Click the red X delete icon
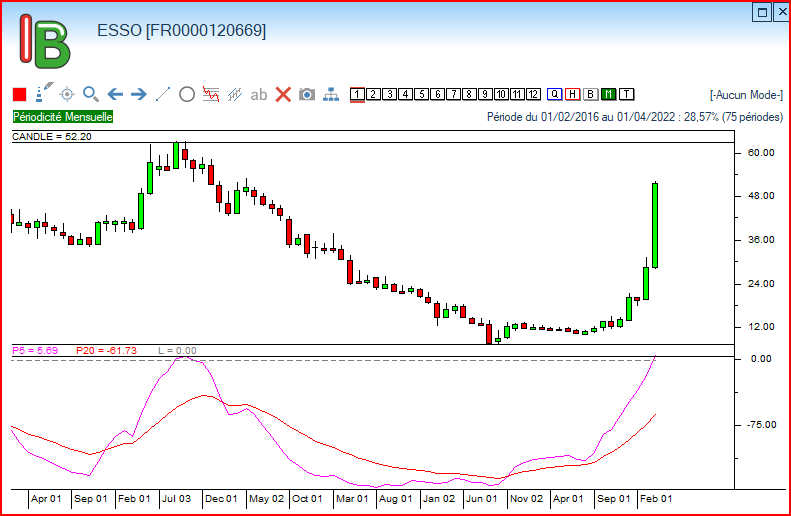Screen dimensions: 791x516 point(283,94)
